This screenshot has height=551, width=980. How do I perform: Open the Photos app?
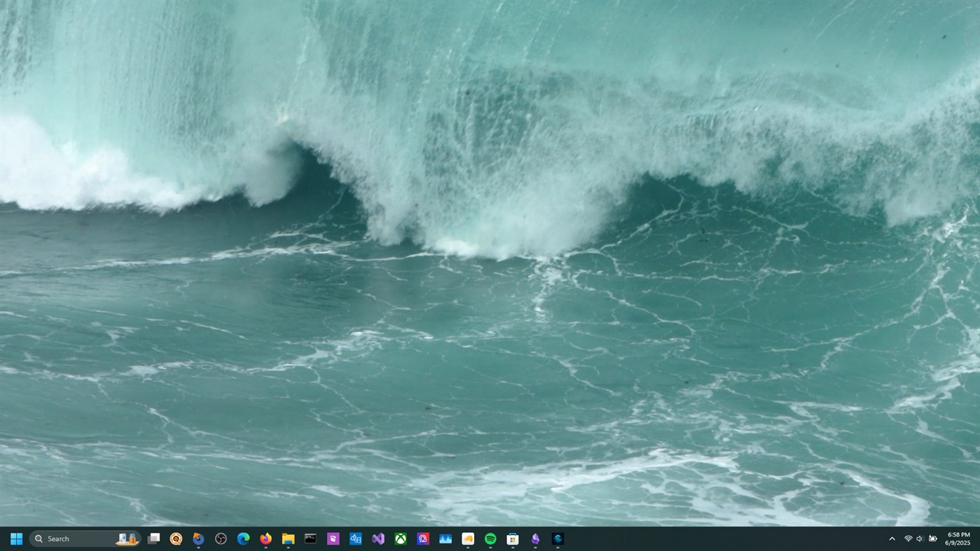point(446,538)
